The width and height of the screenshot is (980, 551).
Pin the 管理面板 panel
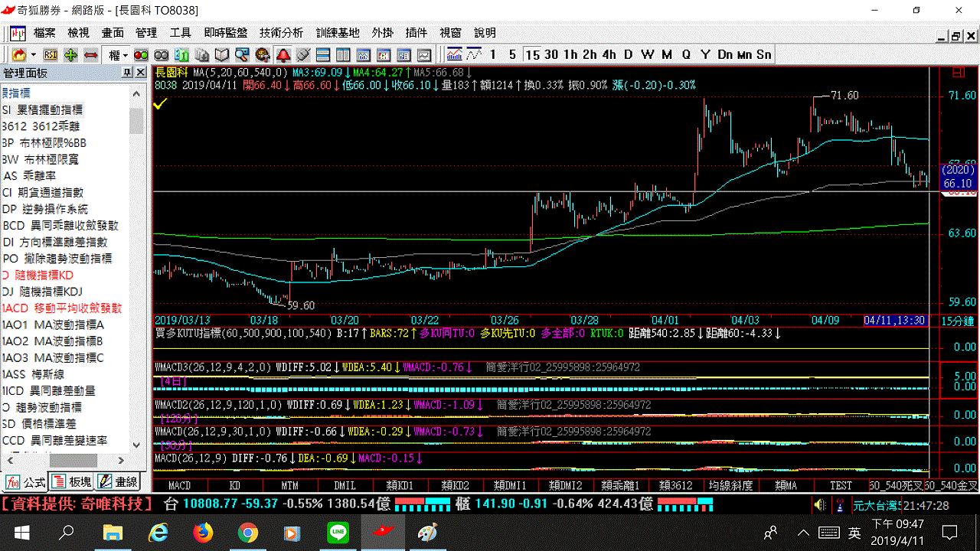(127, 72)
